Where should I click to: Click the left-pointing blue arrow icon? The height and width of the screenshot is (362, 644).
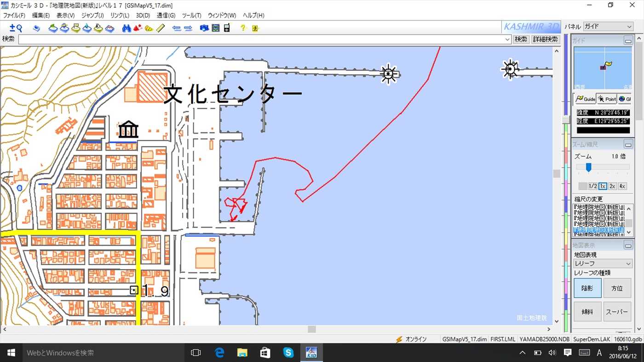click(x=177, y=28)
